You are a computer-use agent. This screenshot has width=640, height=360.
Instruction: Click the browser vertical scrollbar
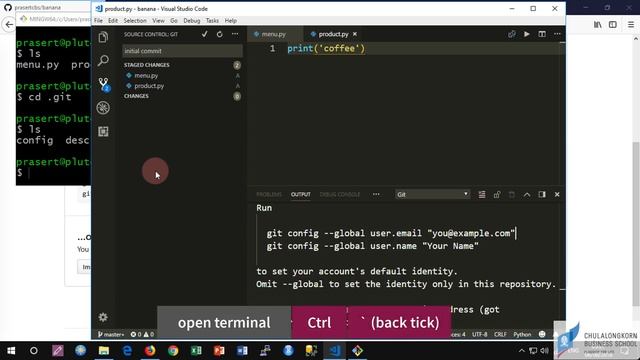click(636, 223)
